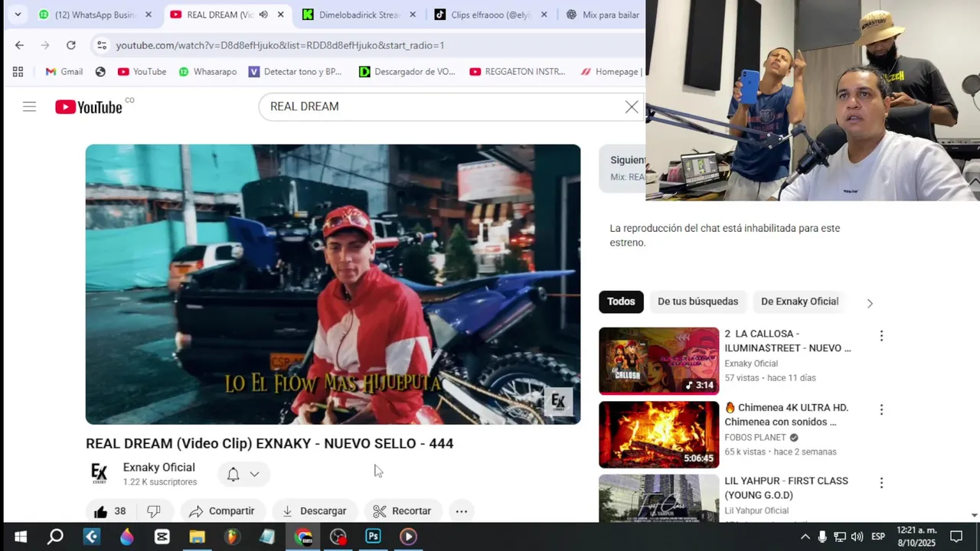Image resolution: width=980 pixels, height=551 pixels.
Task: Close the WhatsApp Business tab
Action: (149, 15)
